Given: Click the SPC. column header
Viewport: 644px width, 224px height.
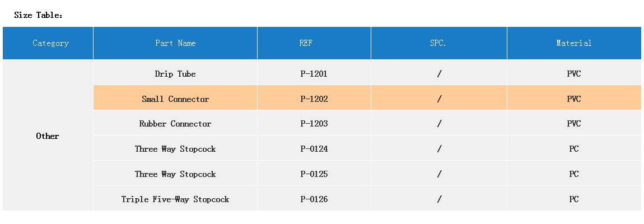Looking at the screenshot, I should [x=438, y=43].
